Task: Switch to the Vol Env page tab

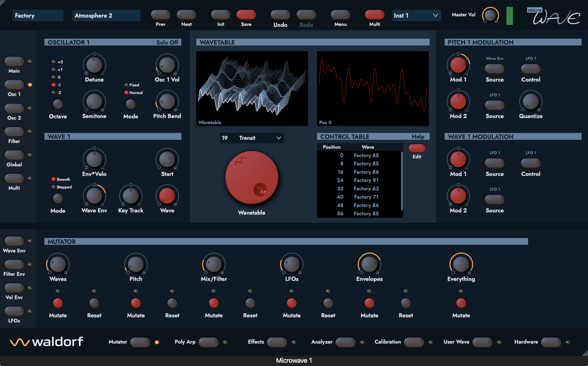Action: tap(14, 288)
